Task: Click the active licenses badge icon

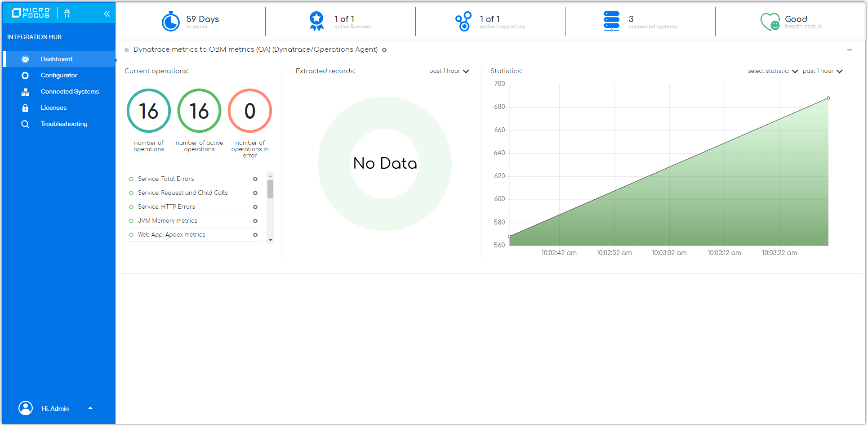Action: tap(316, 20)
